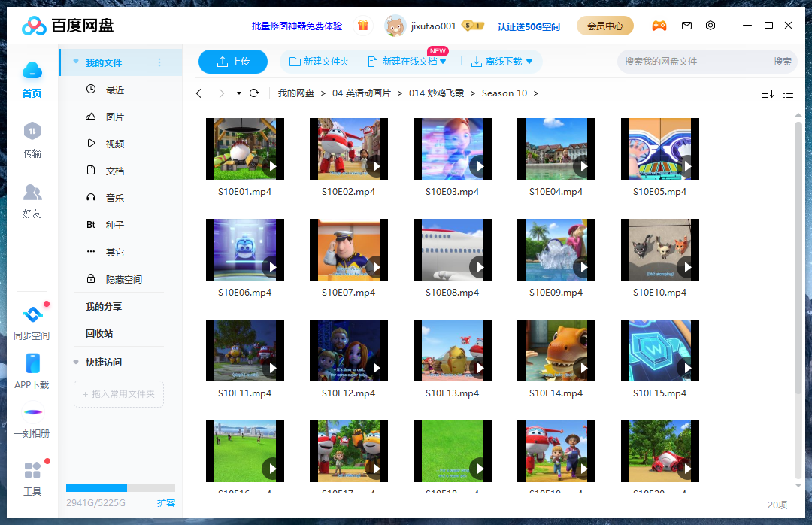Collapse the 我的文件 tree arrow

point(76,62)
